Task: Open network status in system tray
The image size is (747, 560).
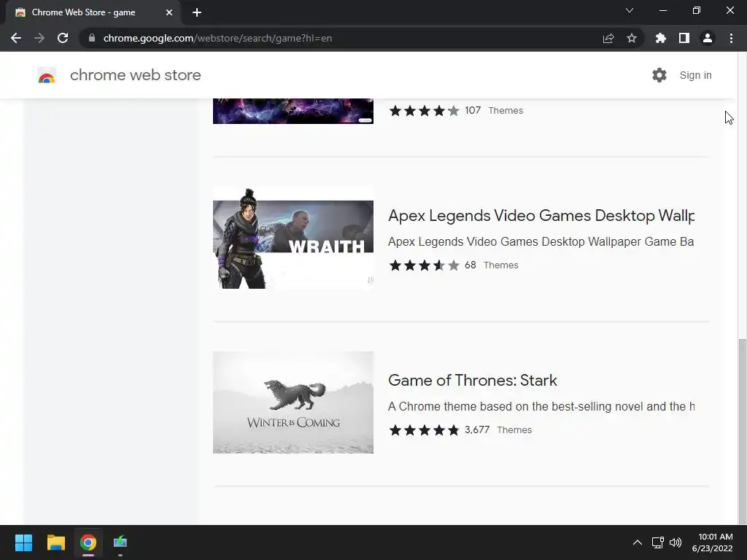Action: tap(658, 542)
